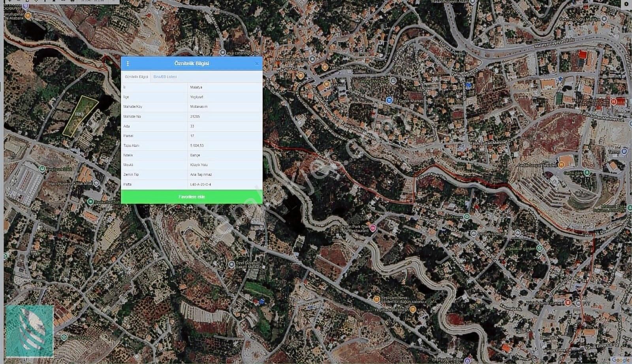Click the green Favorilere ekle button
The height and width of the screenshot is (364, 632).
[192, 197]
